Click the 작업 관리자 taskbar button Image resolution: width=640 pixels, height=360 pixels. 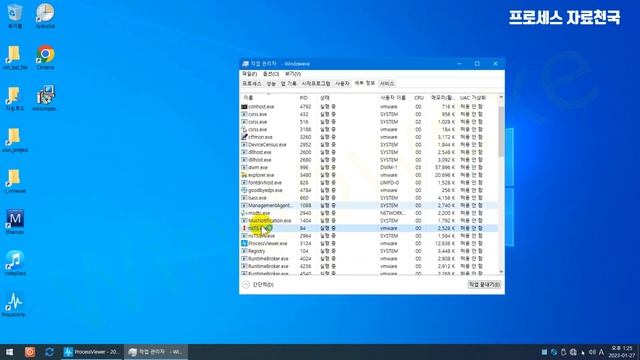156,352
